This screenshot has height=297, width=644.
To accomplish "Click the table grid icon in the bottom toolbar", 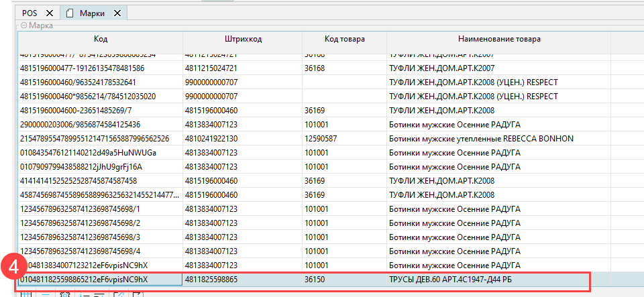I will tap(25, 294).
